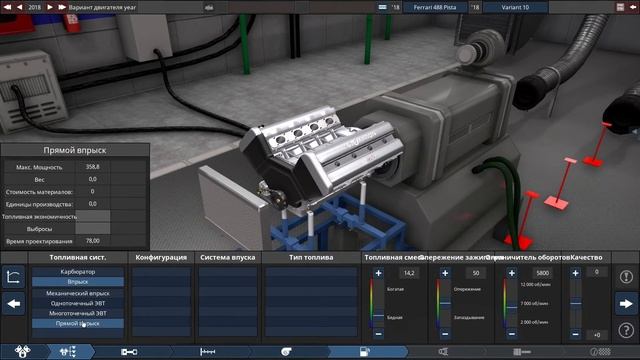Increase fuel mixture with plus button
The width and height of the screenshot is (640, 360).
pyautogui.click(x=378, y=273)
